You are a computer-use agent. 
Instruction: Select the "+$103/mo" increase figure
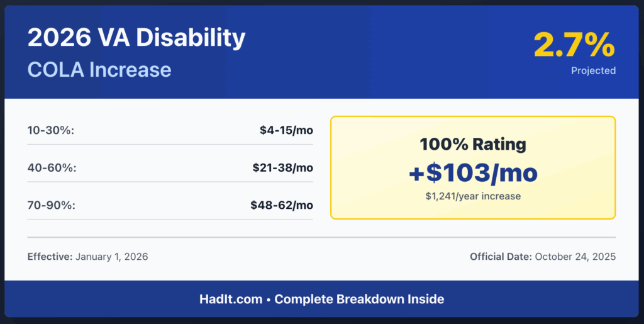(473, 173)
